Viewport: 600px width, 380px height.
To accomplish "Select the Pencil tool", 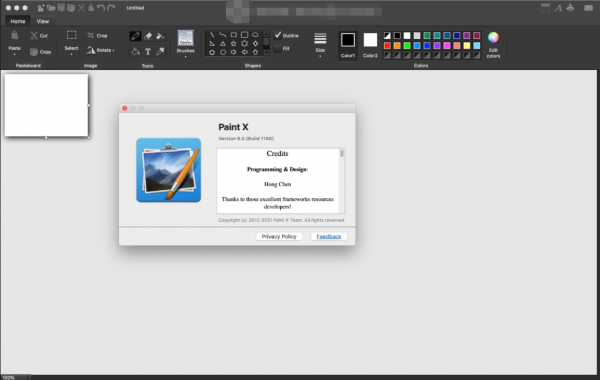I will (135, 36).
